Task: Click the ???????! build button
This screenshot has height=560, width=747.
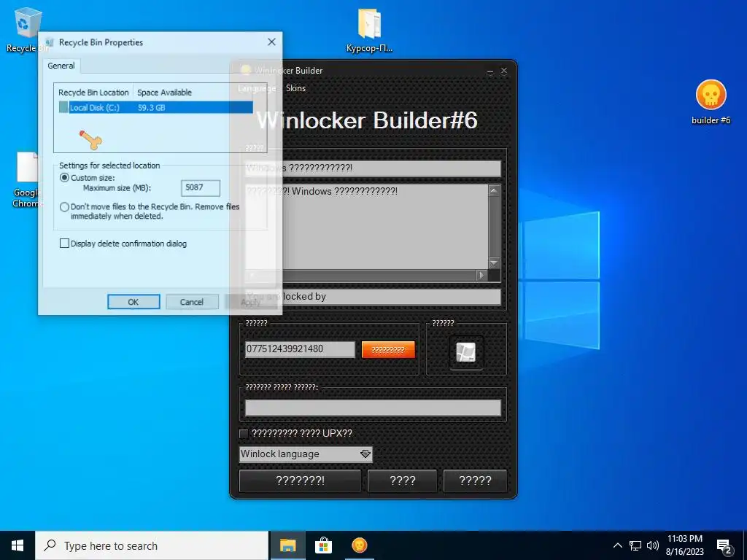Action: coord(300,481)
